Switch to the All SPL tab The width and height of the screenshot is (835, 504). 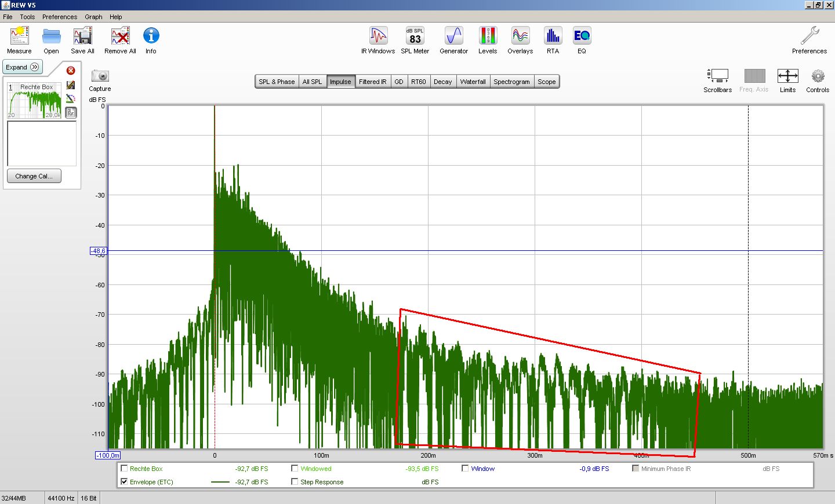coord(312,82)
